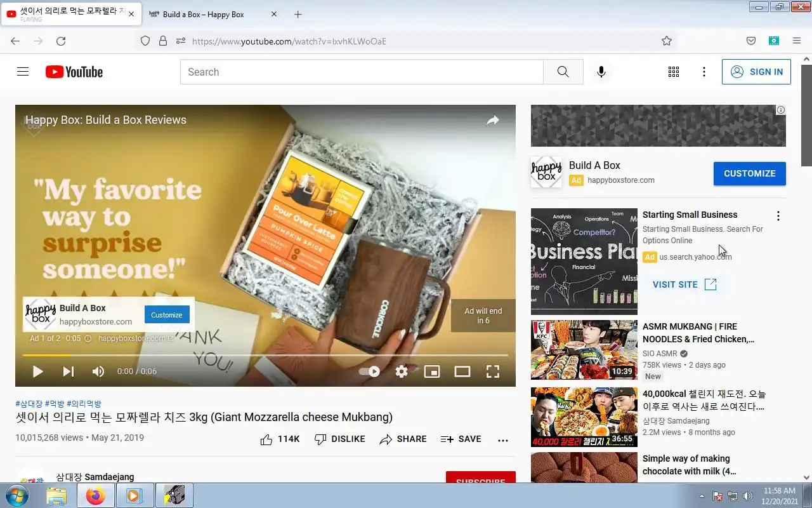Close the YouTube browser tab
This screenshot has width=812, height=508.
[x=131, y=14]
